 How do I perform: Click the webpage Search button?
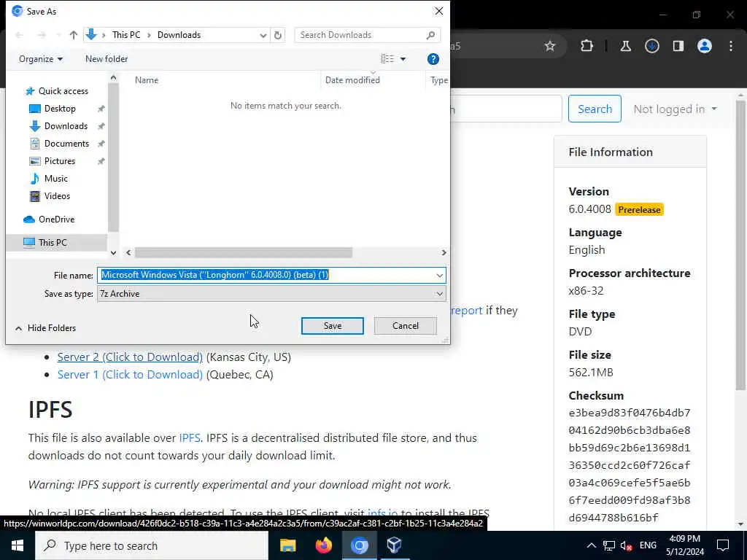[x=595, y=109]
